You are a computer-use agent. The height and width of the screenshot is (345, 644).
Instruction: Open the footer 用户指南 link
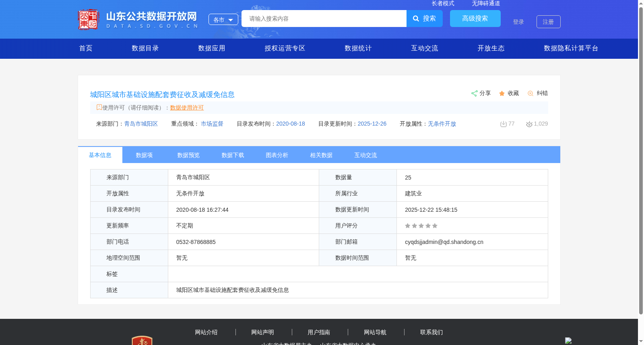(319, 332)
